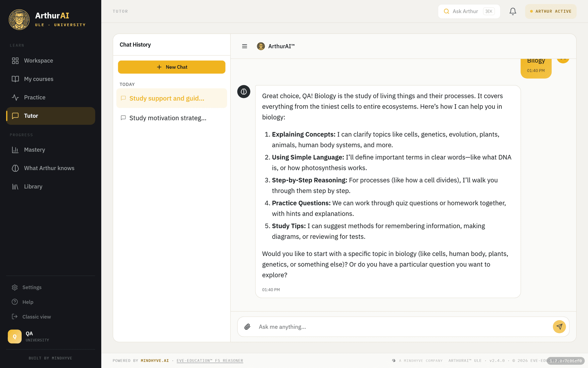This screenshot has height=368, width=588.
Task: Click the assistant brain avatar beside the message
Action: (x=244, y=91)
